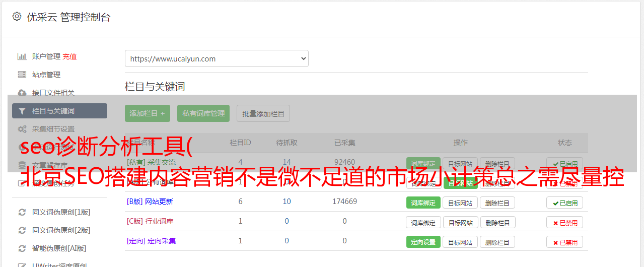Viewport: 644px width, 267px height.
Task: Click the 状态 column header
Action: tap(565, 143)
